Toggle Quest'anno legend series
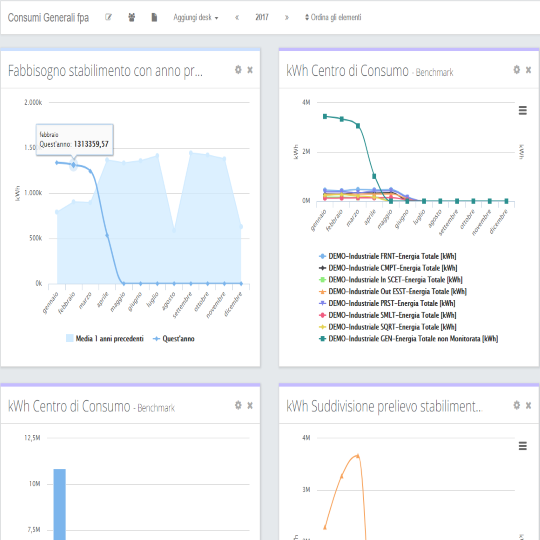Screen dimensions: 540x540 [x=174, y=339]
